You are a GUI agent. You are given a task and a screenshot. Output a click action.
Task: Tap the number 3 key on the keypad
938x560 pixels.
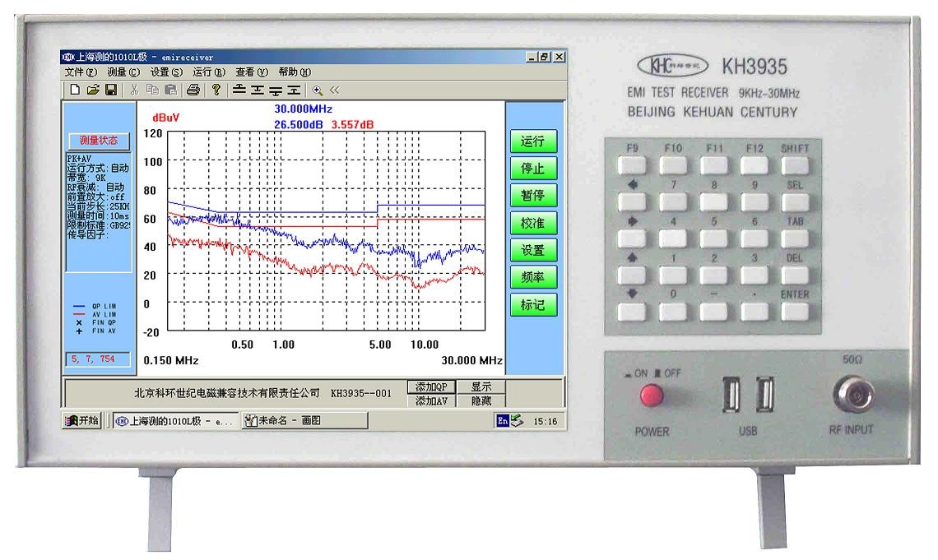755,275
